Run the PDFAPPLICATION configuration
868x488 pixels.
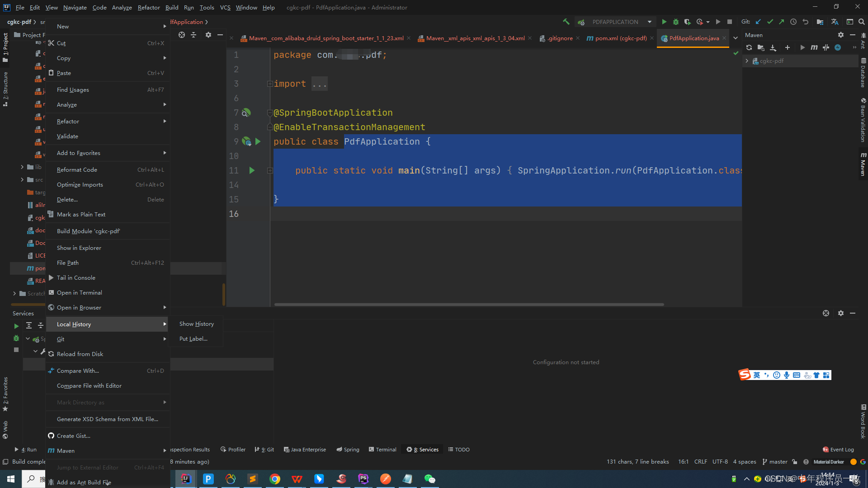click(x=664, y=22)
